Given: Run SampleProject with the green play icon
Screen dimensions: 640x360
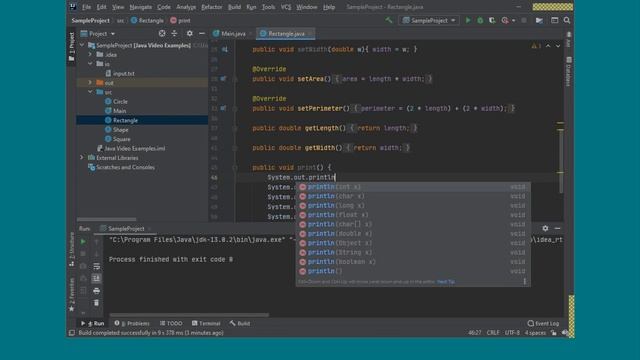Looking at the screenshot, I should pyautogui.click(x=468, y=20).
